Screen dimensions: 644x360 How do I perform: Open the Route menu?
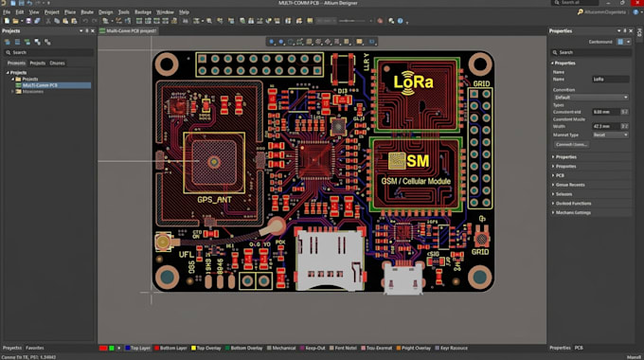pos(87,12)
